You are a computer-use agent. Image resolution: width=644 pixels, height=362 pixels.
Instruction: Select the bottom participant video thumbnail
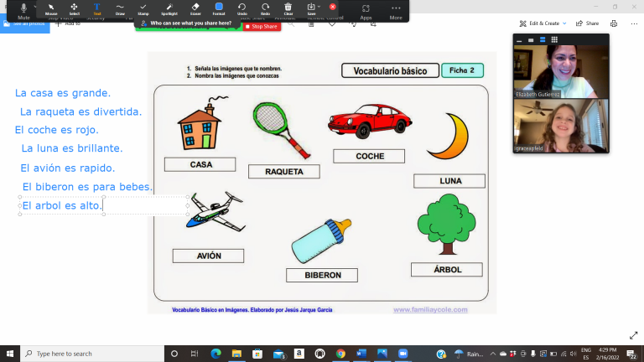tap(561, 126)
